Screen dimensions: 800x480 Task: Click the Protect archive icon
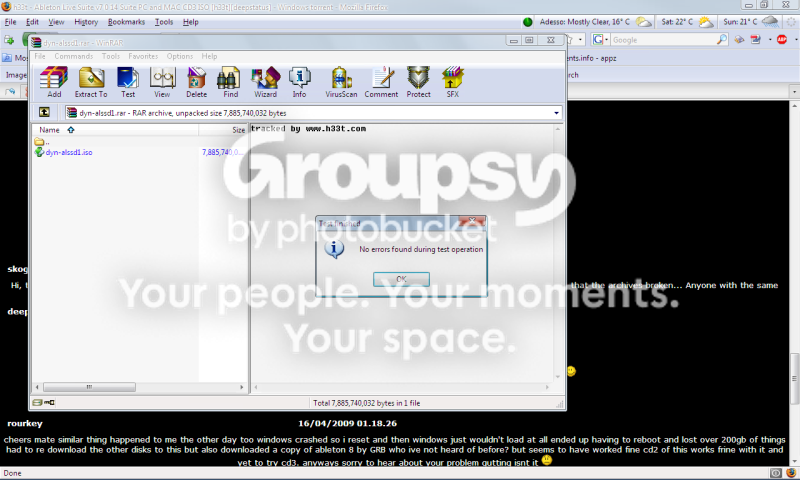click(418, 82)
